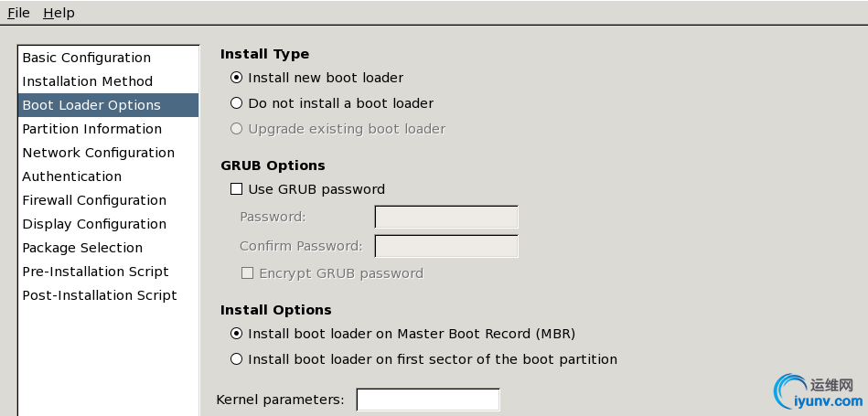
Task: Click the GRUB Password input field
Action: (446, 217)
